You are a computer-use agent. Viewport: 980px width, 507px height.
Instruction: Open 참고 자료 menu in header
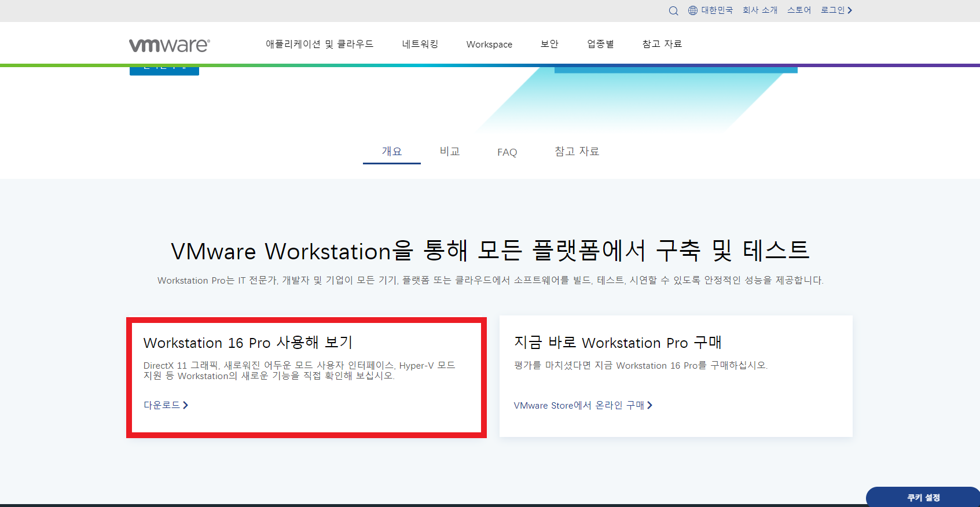point(662,44)
